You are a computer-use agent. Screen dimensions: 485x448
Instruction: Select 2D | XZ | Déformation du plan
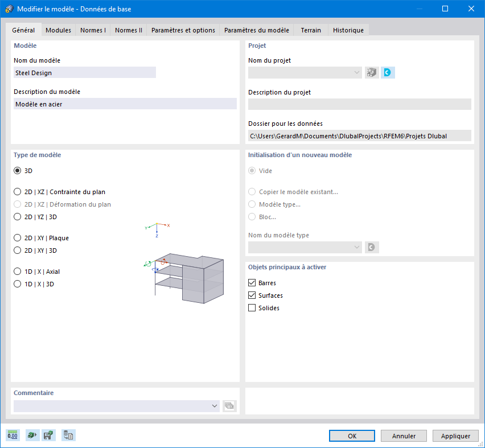coord(17,204)
